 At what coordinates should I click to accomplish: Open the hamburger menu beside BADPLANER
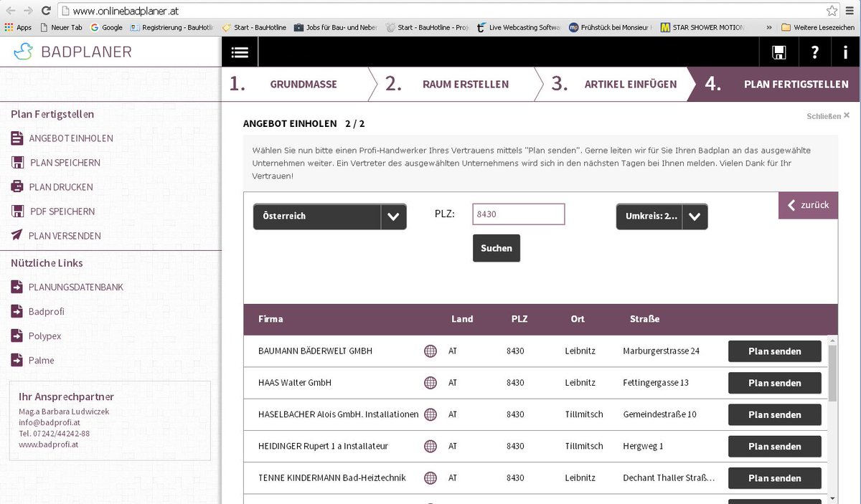[239, 51]
